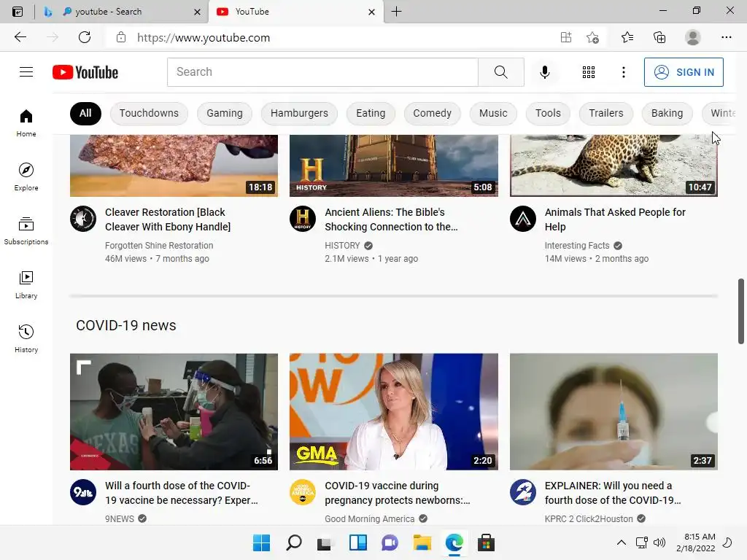Play the syringe EXPLAINER video thumbnail
747x560 pixels.
614,412
